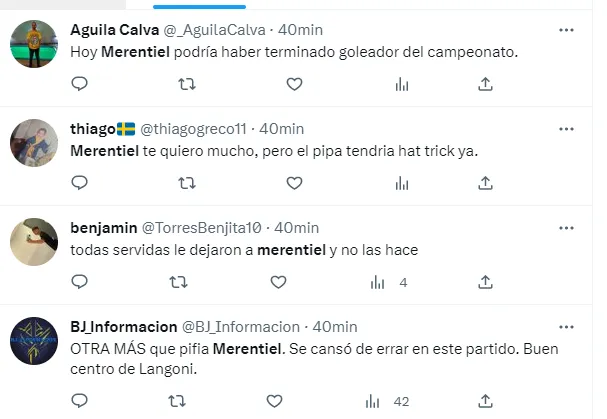Retweet Aguila Calva's Merentiel post
This screenshot has height=419, width=607.
(187, 84)
